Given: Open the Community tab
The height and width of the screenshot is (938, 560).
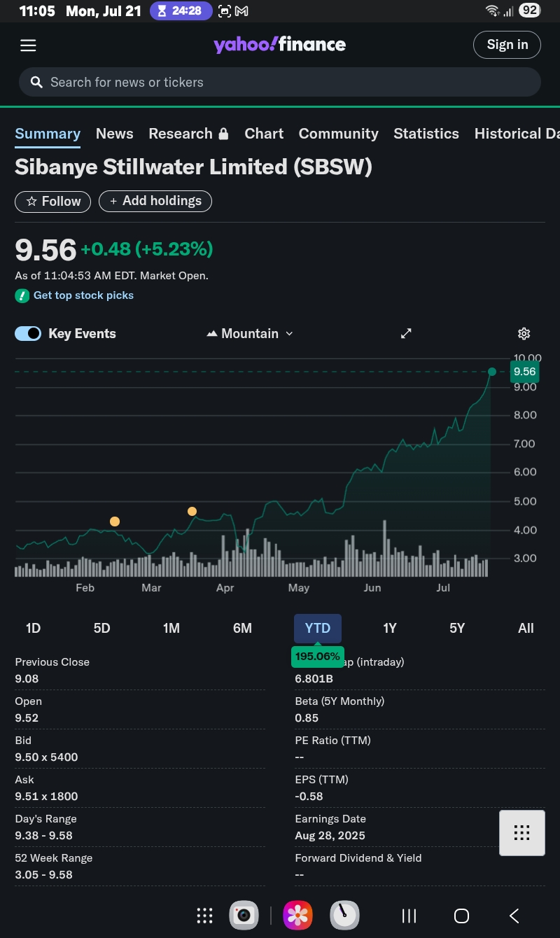Looking at the screenshot, I should (338, 134).
